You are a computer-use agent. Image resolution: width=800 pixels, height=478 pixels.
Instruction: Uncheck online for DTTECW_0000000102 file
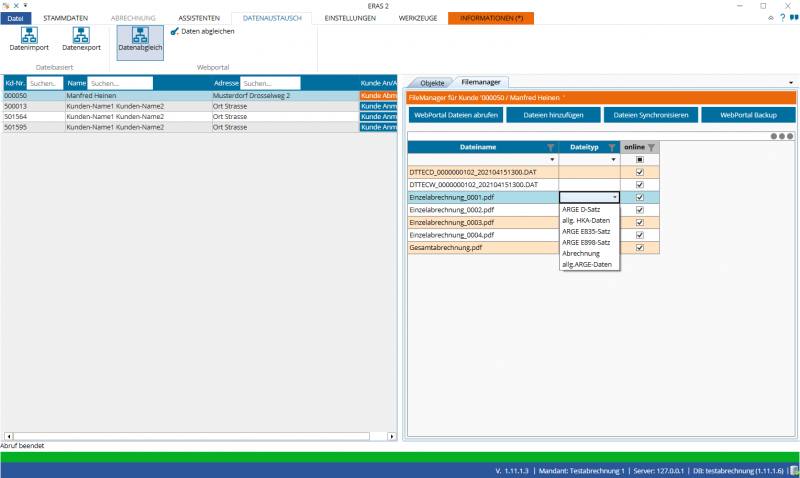[x=640, y=185]
